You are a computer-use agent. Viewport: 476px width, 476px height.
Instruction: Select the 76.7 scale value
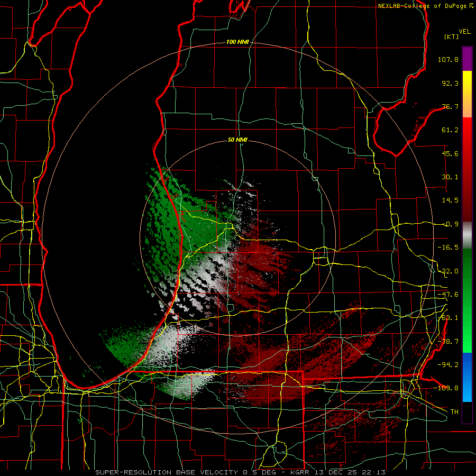pyautogui.click(x=450, y=106)
